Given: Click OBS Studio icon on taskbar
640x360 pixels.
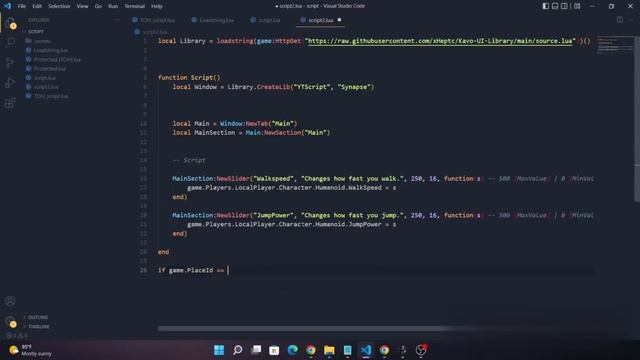Looking at the screenshot, I should point(421,350).
